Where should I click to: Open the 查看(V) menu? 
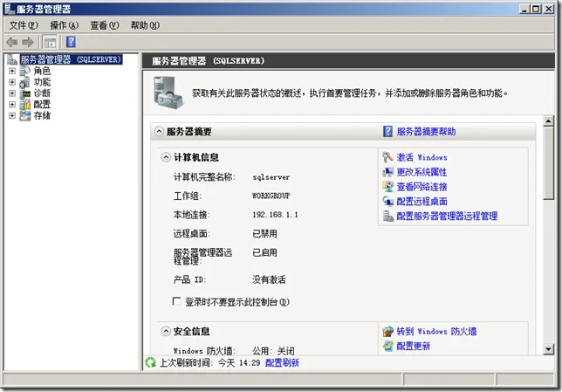coord(105,25)
